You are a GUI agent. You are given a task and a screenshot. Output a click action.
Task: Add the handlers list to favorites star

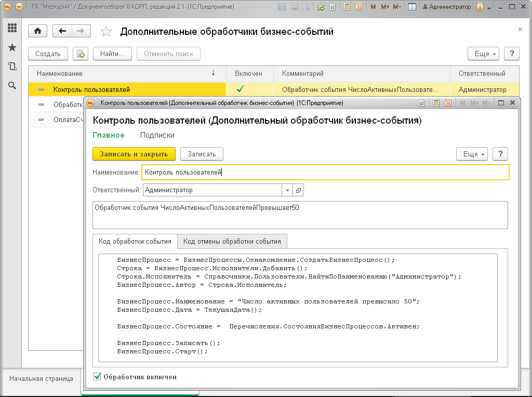pos(106,32)
